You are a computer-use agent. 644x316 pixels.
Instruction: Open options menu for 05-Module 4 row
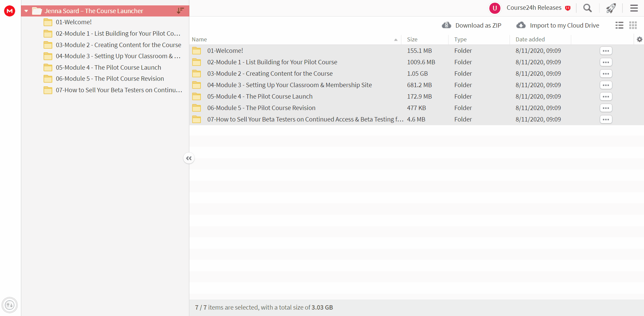[x=606, y=97]
